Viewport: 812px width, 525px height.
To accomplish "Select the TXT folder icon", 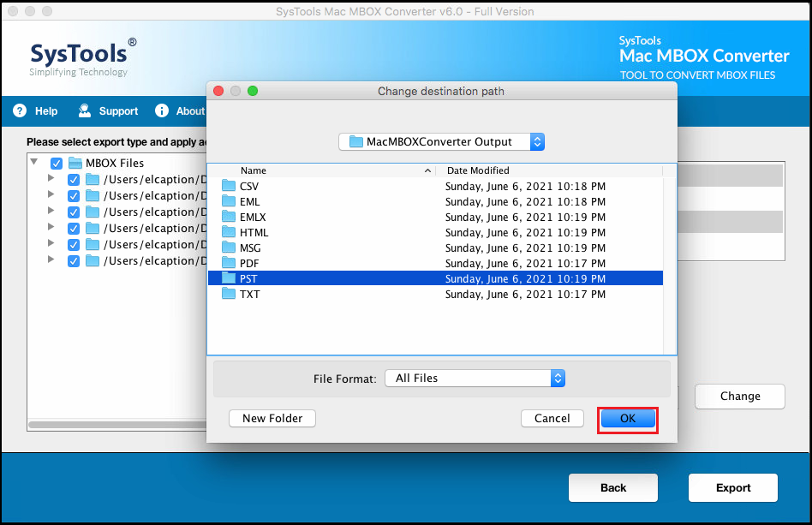I will coord(229,294).
